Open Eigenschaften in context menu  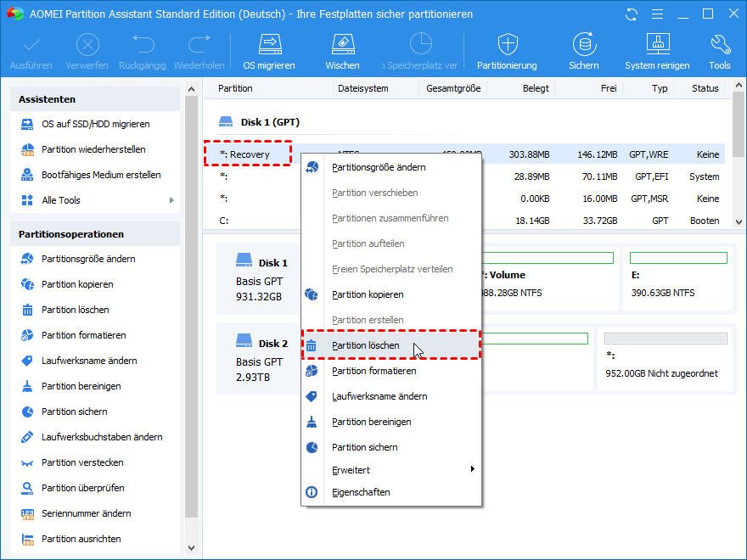click(390, 492)
